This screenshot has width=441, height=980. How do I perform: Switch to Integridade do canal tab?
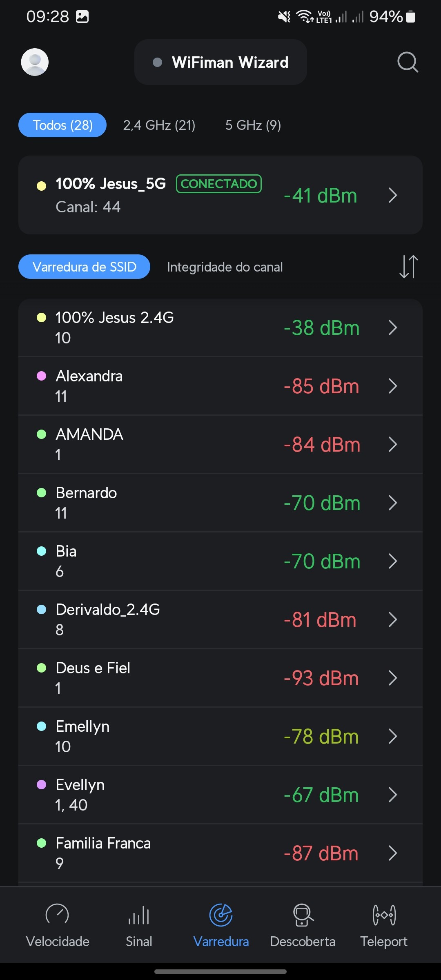coord(225,267)
